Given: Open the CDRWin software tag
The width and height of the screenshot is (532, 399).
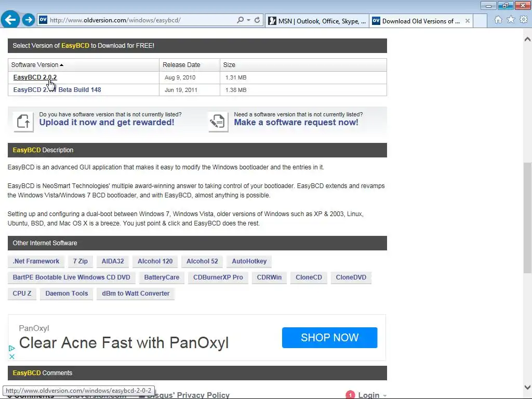Looking at the screenshot, I should click(269, 277).
